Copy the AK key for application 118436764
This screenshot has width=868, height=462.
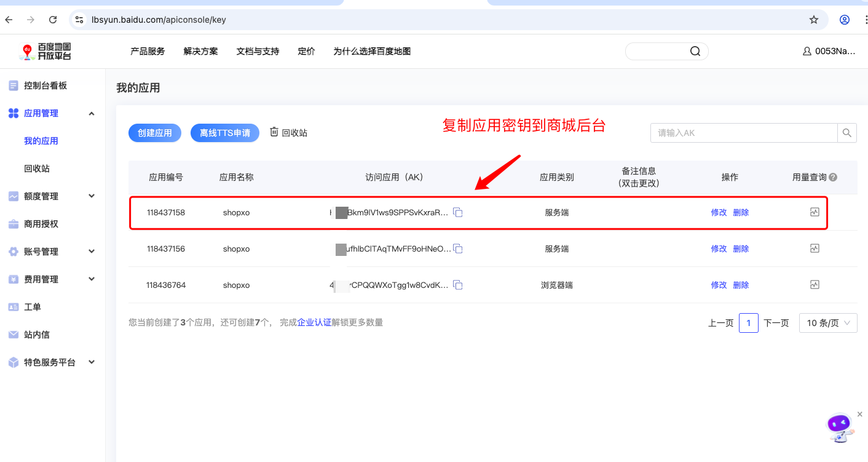457,285
